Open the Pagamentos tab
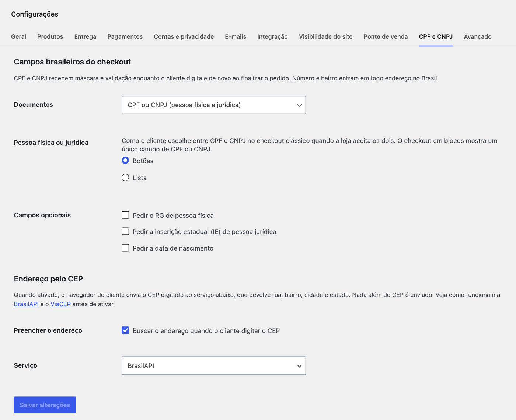516x420 pixels. 125,36
